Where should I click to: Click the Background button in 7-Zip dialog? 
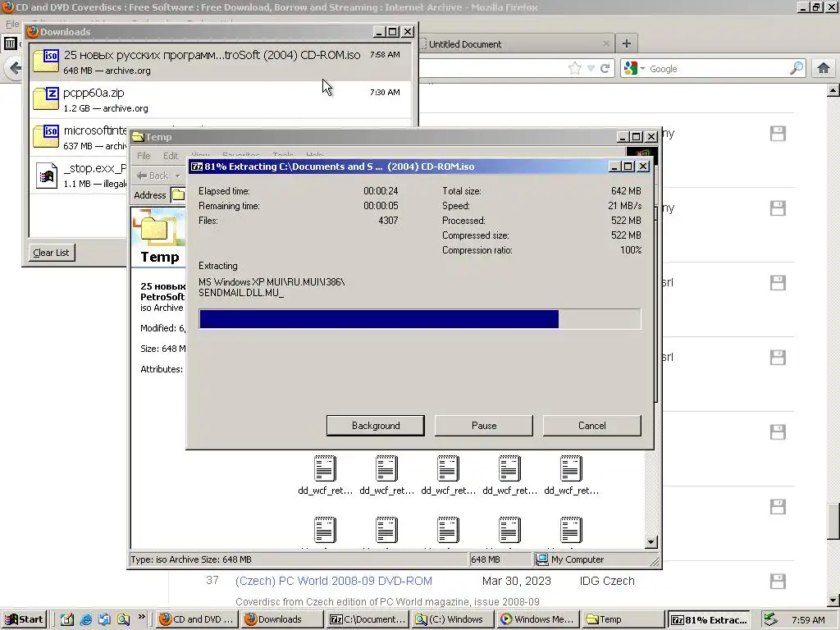pyautogui.click(x=376, y=426)
